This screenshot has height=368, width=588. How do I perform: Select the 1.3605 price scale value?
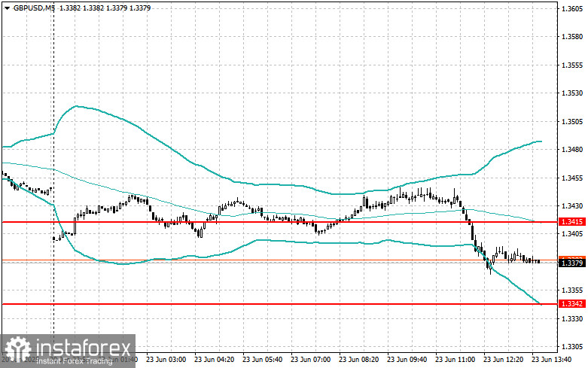[572, 8]
